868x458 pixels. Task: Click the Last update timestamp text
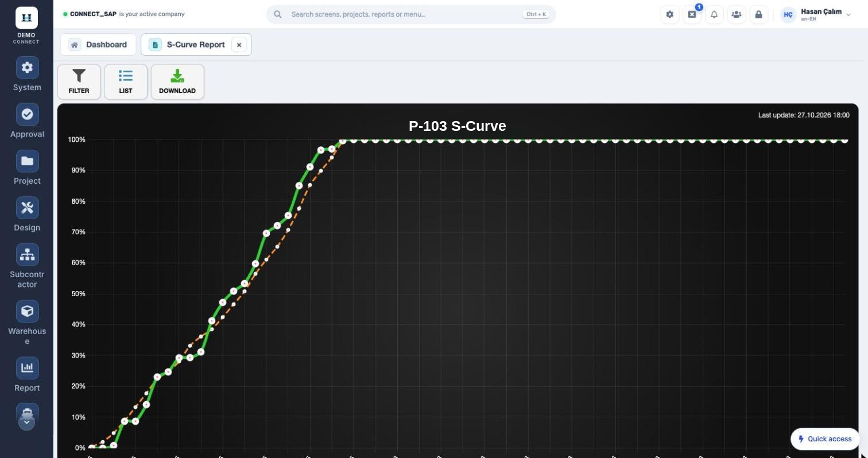point(804,115)
